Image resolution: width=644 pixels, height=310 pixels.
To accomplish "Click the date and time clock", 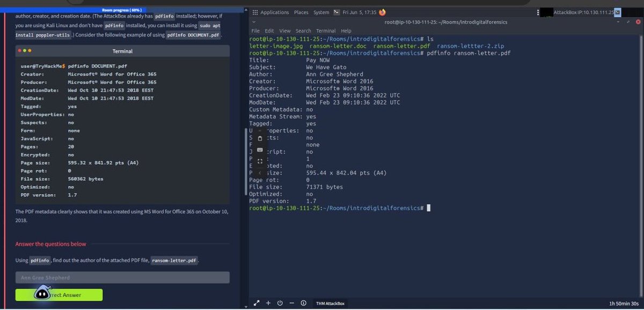I will click(x=359, y=12).
